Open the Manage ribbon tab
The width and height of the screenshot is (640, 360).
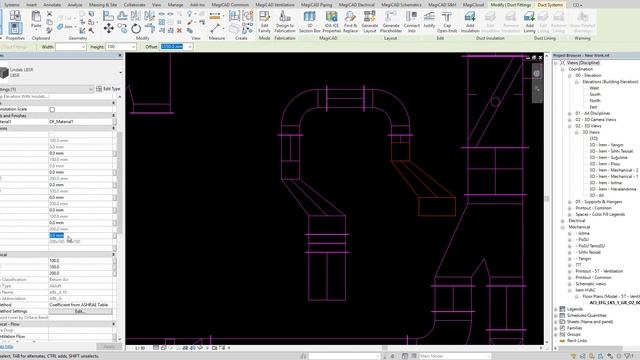pos(176,4)
